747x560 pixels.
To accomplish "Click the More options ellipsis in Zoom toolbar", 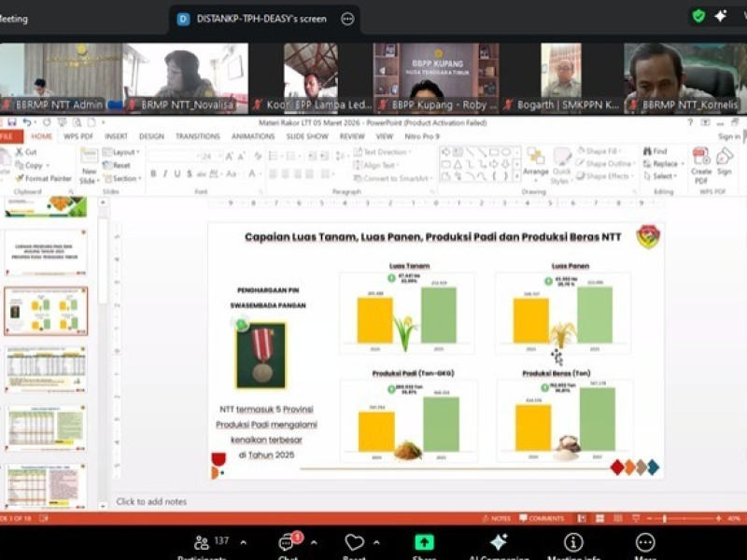I will pyautogui.click(x=645, y=543).
